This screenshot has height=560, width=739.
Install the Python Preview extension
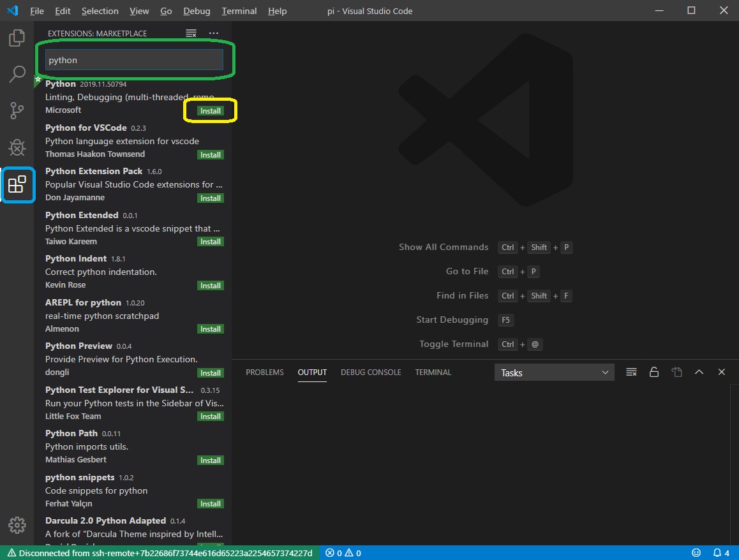[210, 373]
